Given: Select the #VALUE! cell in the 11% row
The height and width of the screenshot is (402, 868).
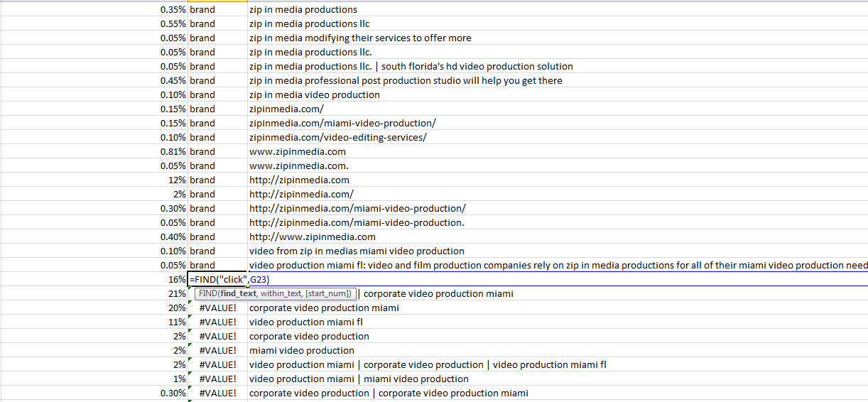Looking at the screenshot, I should [x=217, y=322].
